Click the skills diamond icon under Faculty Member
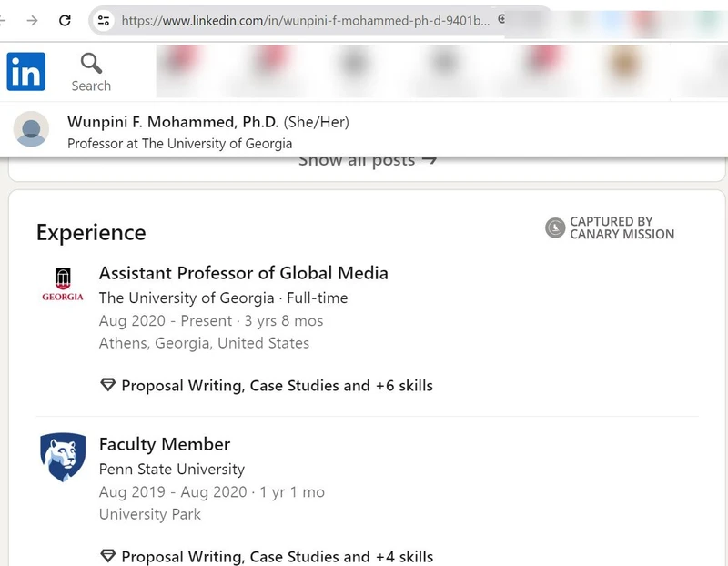Viewport: 728px width, 566px height. [x=109, y=555]
